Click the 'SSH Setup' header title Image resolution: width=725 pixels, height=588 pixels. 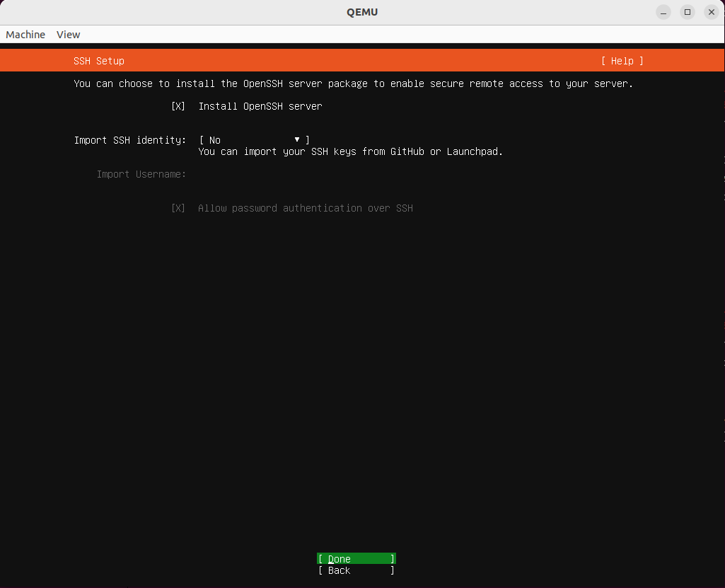pyautogui.click(x=99, y=61)
